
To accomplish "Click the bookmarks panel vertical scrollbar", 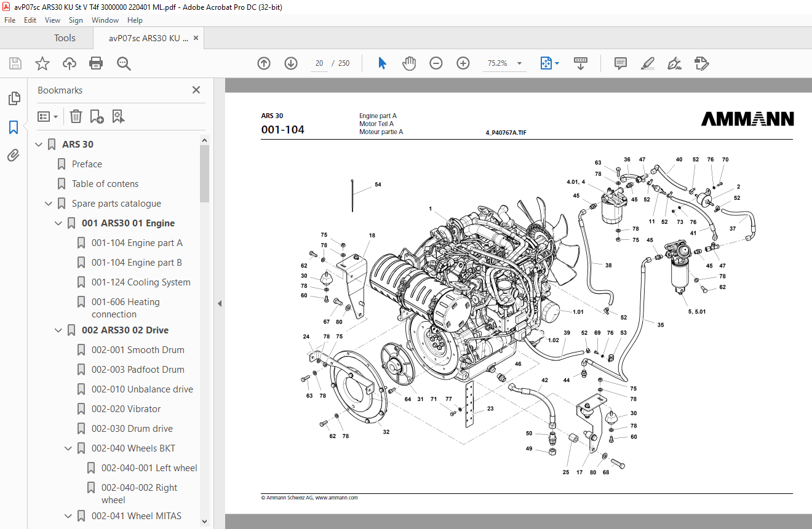I will pyautogui.click(x=205, y=173).
